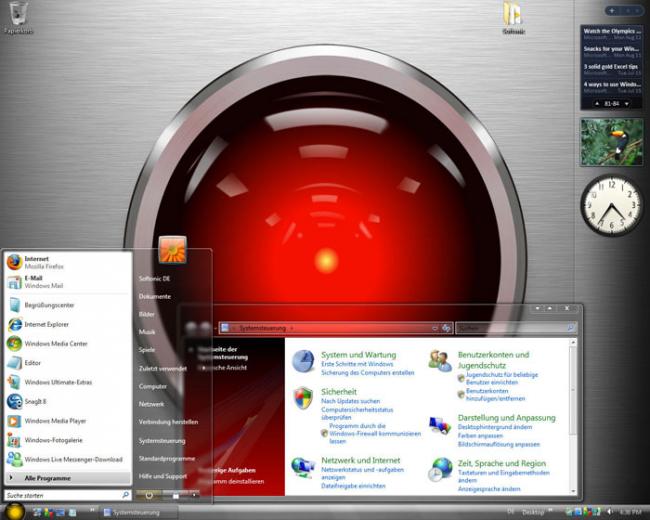Launch SnagIt 8 from Start menu
Image resolution: width=650 pixels, height=520 pixels.
pyautogui.click(x=68, y=401)
